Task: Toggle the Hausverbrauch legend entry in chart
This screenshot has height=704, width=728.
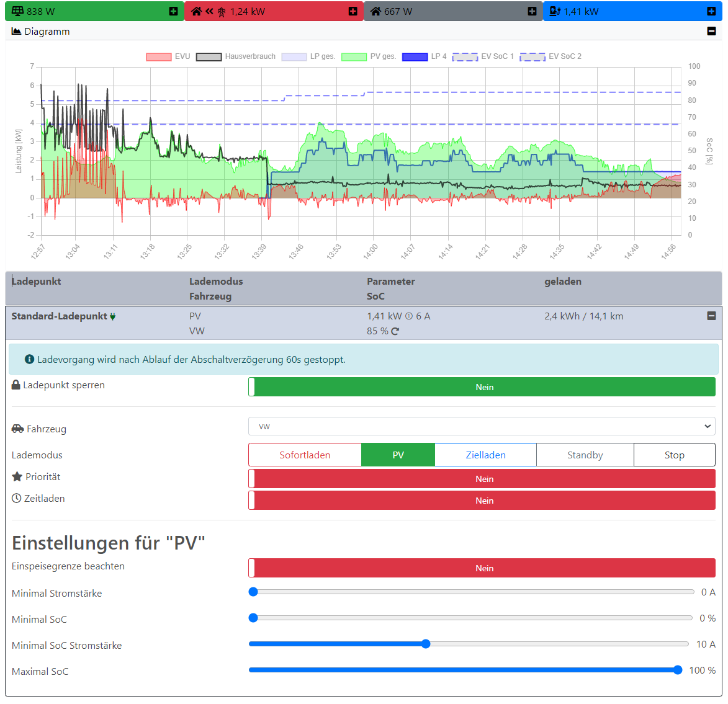Action: (236, 56)
